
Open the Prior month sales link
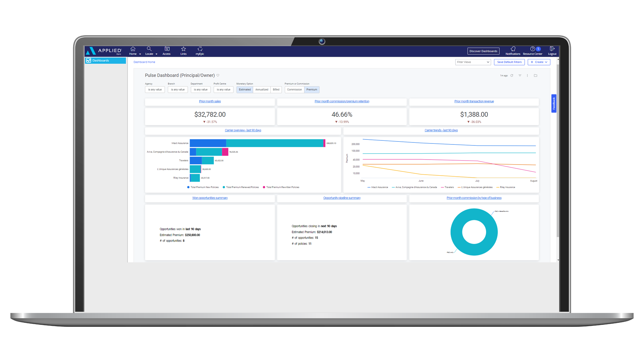[x=210, y=101]
